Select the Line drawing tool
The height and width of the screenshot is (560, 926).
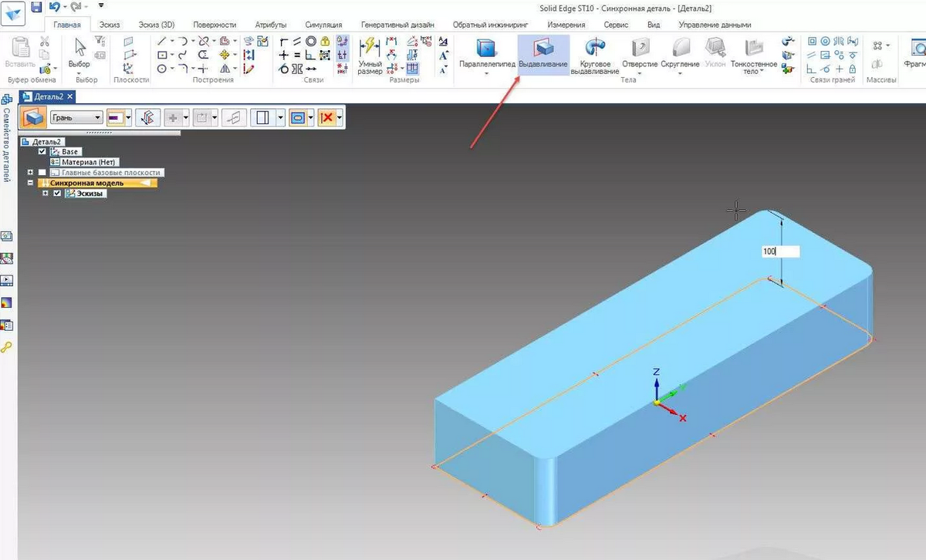coord(161,41)
